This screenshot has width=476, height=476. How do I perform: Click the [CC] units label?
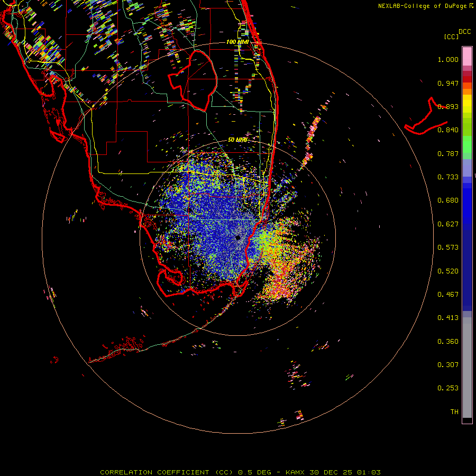[x=451, y=36]
